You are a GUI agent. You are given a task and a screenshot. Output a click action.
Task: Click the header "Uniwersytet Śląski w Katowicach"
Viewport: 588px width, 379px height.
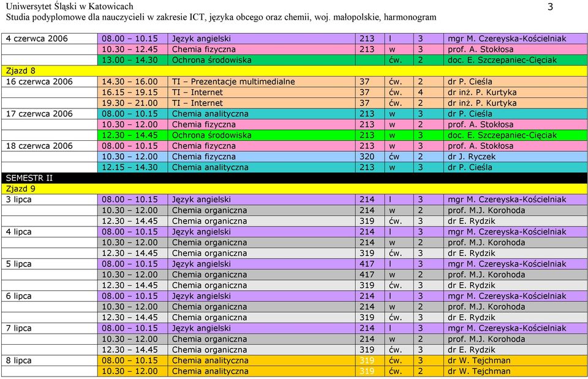(69, 6)
